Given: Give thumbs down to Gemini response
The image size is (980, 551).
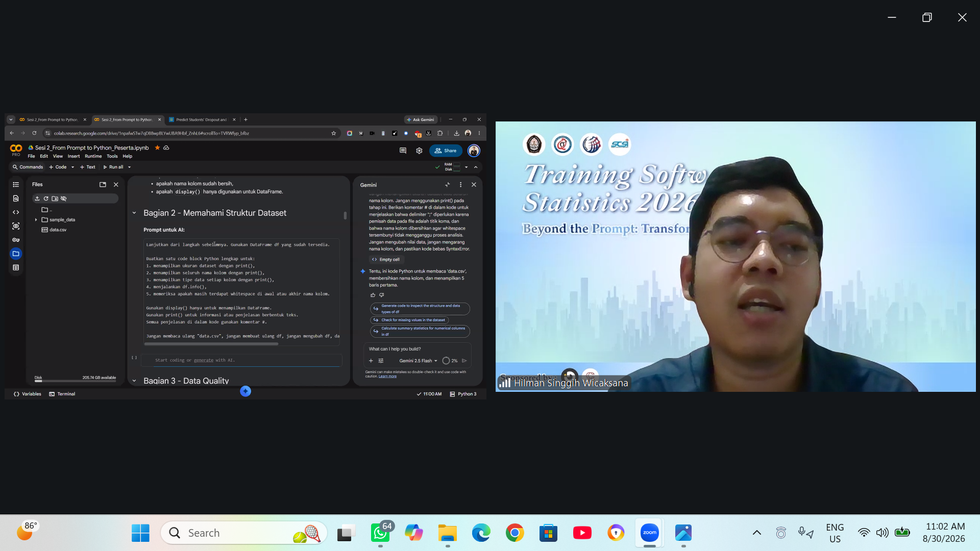Looking at the screenshot, I should 381,295.
